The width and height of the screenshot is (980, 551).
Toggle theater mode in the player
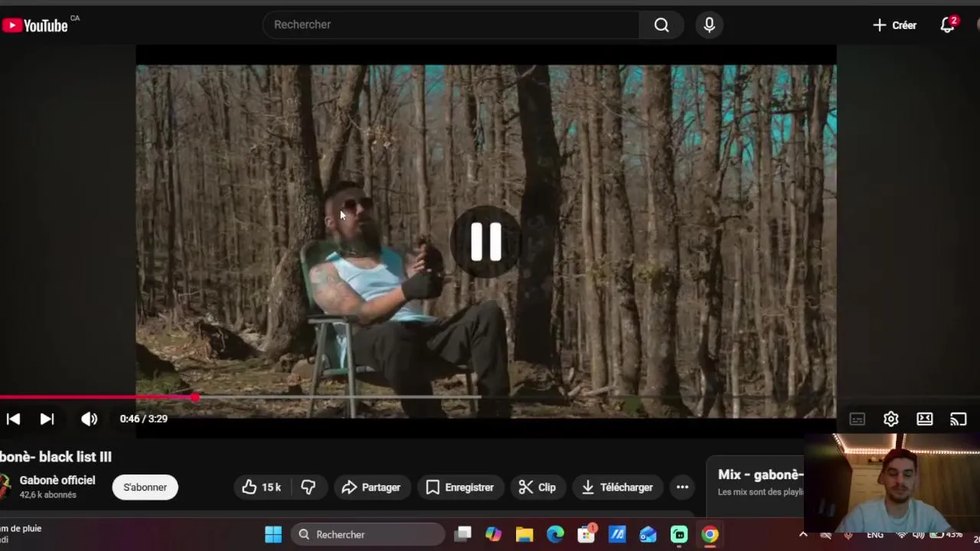point(925,419)
